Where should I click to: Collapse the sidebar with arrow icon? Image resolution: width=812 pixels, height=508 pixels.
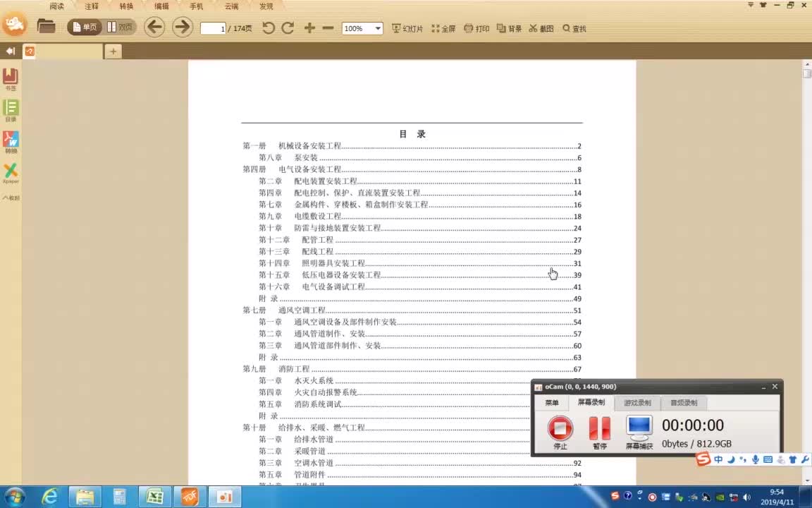click(11, 51)
